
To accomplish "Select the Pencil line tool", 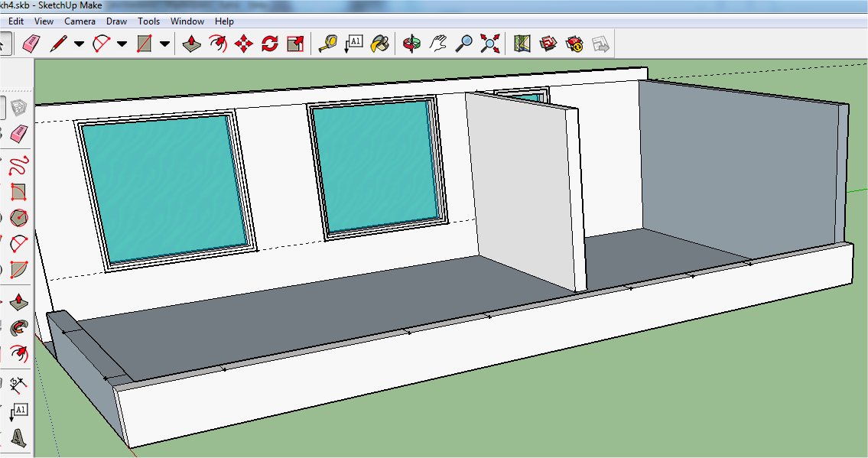I will [x=58, y=44].
